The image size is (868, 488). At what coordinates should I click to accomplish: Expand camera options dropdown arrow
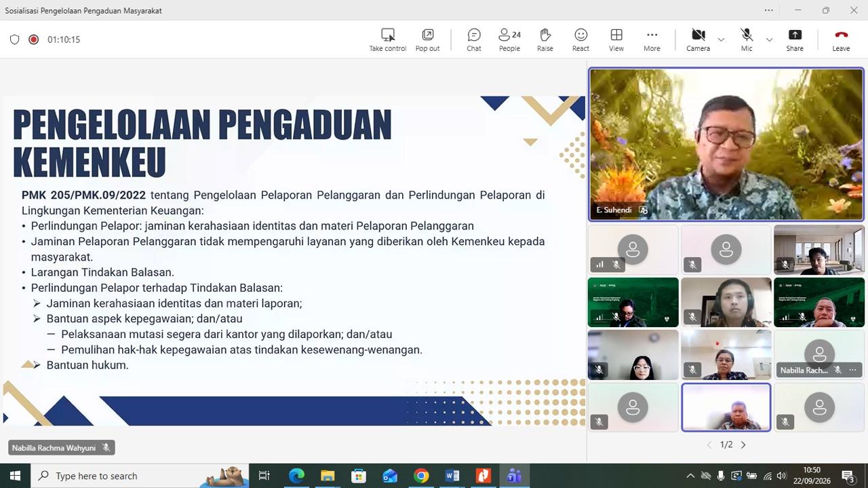click(721, 39)
